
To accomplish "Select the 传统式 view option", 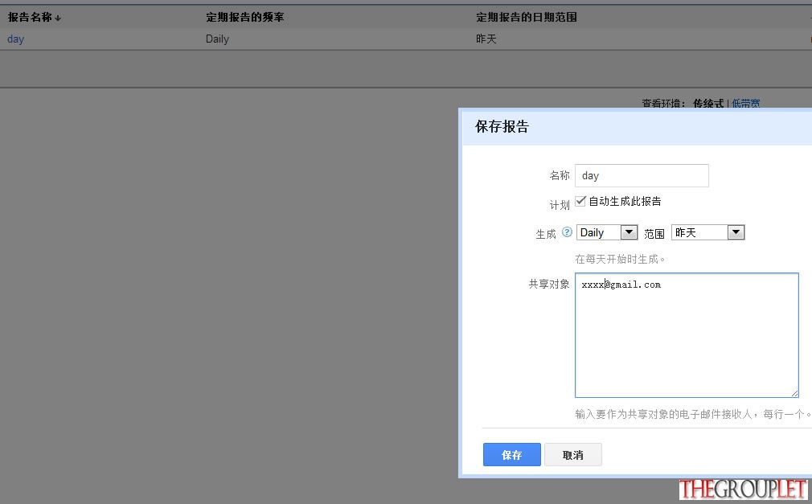I will pos(708,103).
